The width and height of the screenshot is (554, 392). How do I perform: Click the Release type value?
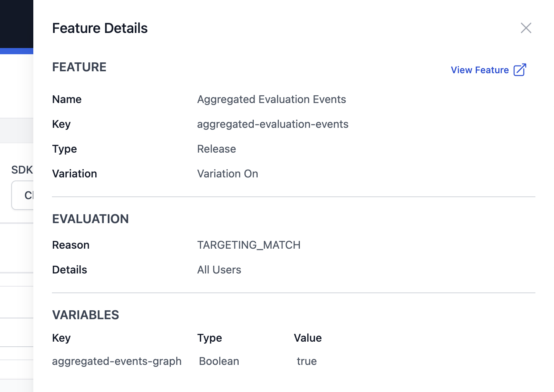coord(216,149)
